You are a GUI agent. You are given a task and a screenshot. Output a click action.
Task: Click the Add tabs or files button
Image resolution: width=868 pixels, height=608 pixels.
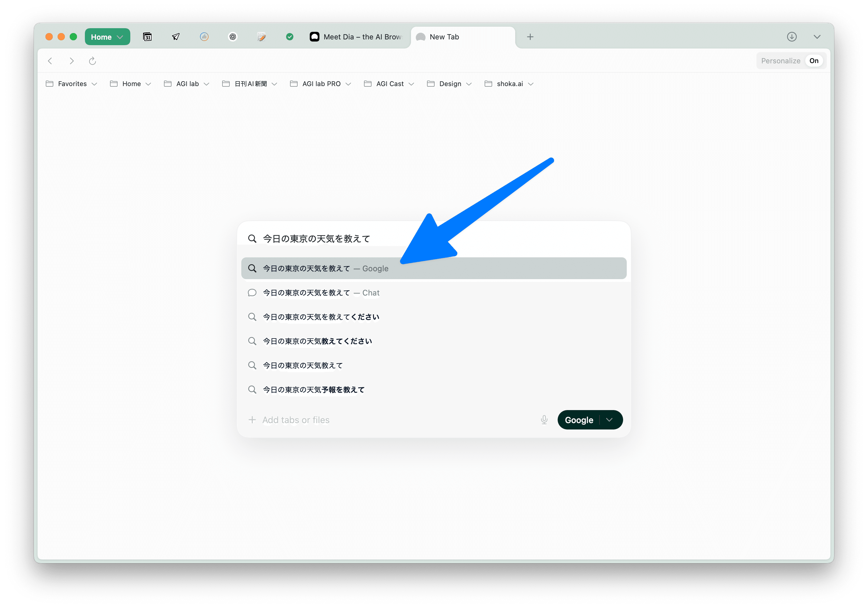289,420
